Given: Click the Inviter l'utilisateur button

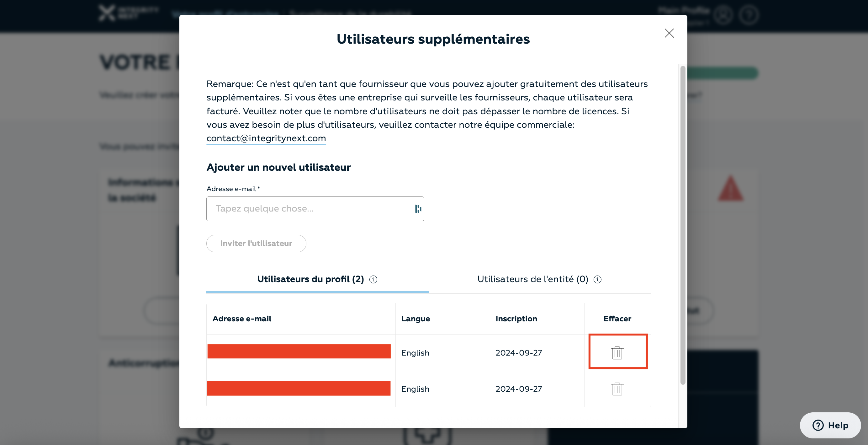Looking at the screenshot, I should tap(256, 244).
